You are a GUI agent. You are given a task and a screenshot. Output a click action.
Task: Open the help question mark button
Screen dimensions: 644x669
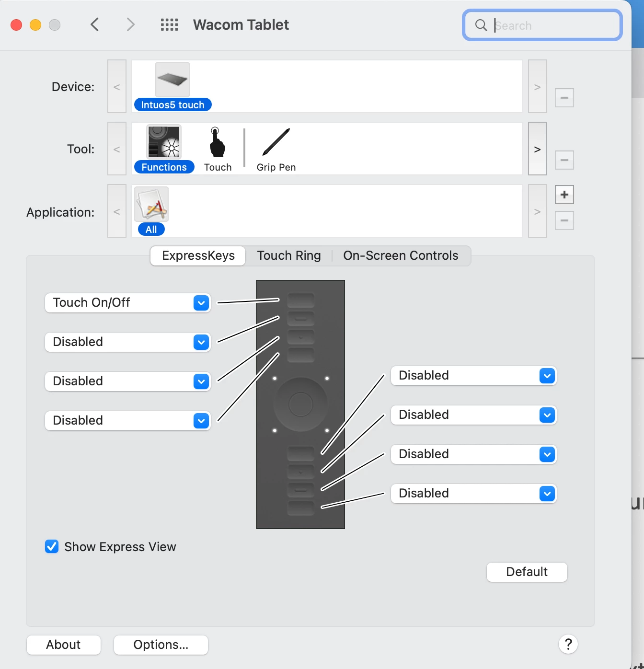point(568,644)
